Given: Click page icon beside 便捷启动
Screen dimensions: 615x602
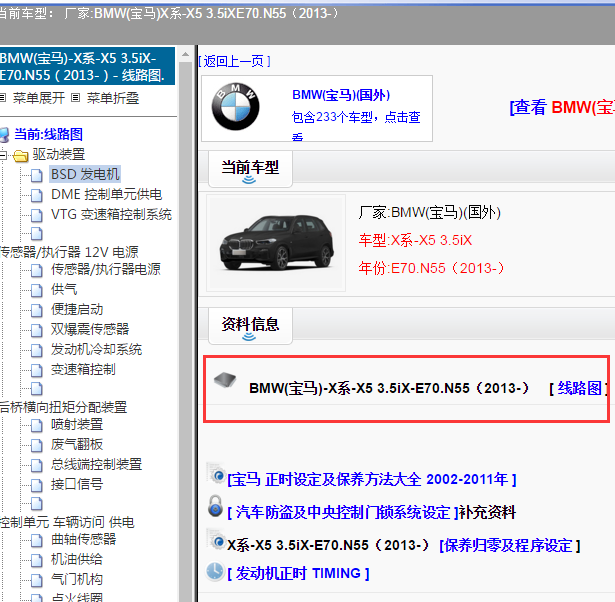Looking at the screenshot, I should coord(36,310).
